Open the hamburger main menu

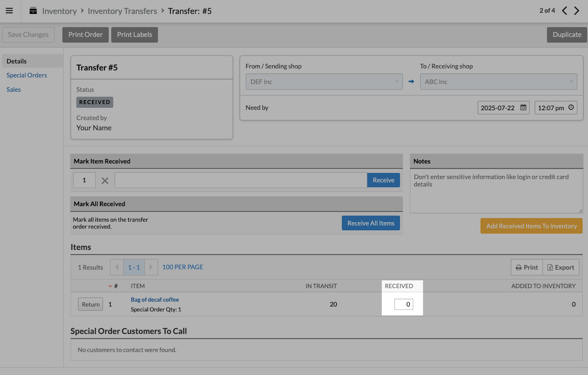[x=9, y=11]
